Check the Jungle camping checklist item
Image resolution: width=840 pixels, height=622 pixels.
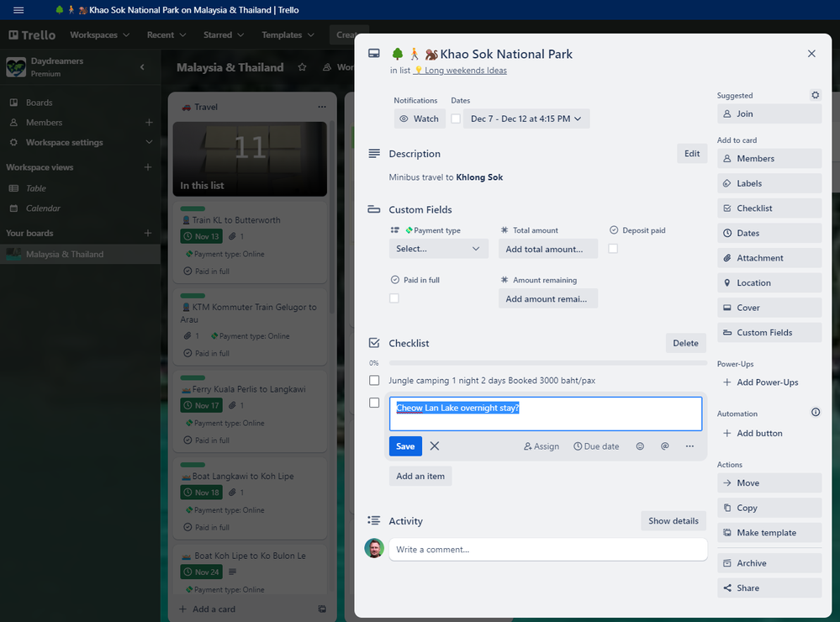(x=374, y=381)
